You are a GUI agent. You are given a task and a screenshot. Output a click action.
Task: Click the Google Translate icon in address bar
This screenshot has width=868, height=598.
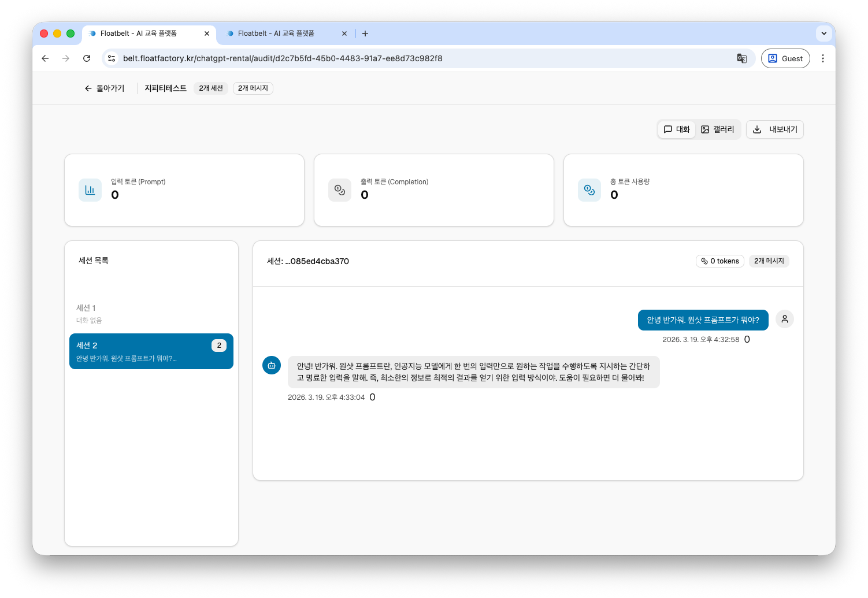click(x=742, y=58)
